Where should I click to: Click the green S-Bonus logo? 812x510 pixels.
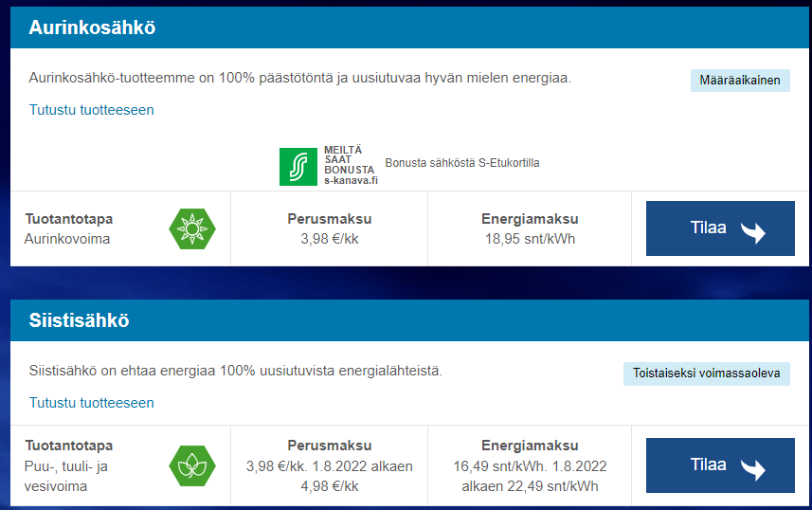point(298,166)
